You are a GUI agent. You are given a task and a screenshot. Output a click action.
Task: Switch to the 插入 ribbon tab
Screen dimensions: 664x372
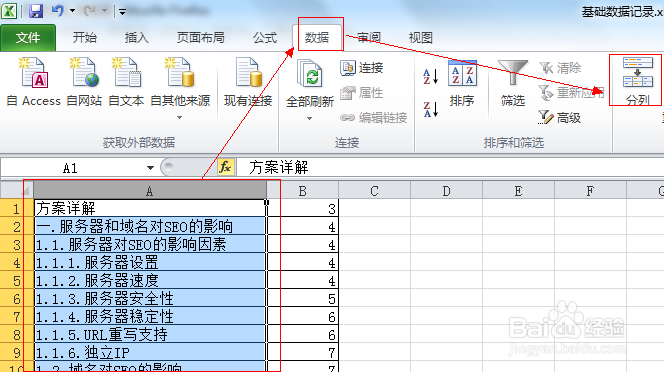point(136,38)
